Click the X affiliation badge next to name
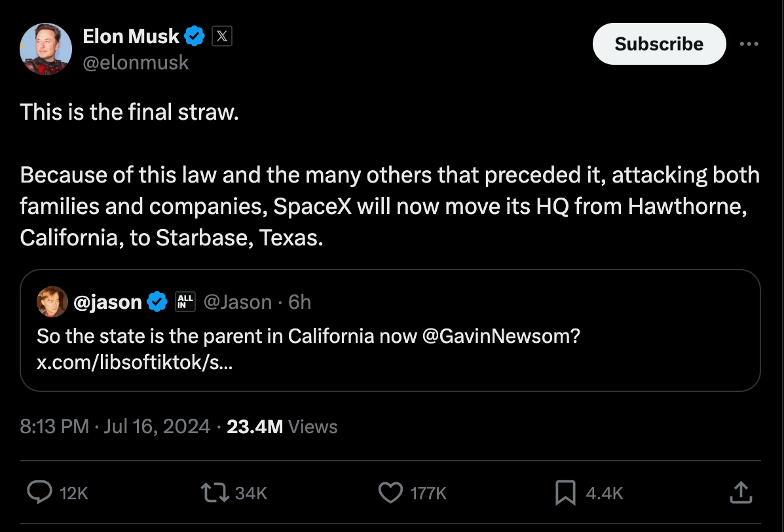Image resolution: width=784 pixels, height=532 pixels. click(x=222, y=37)
